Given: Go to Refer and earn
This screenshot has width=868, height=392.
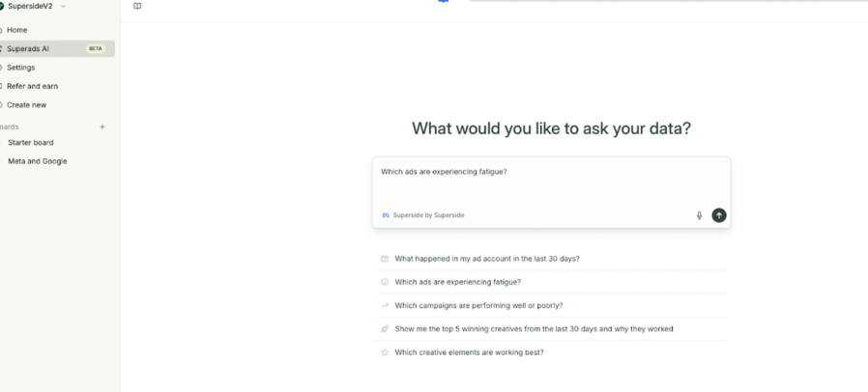Looking at the screenshot, I should click(32, 86).
